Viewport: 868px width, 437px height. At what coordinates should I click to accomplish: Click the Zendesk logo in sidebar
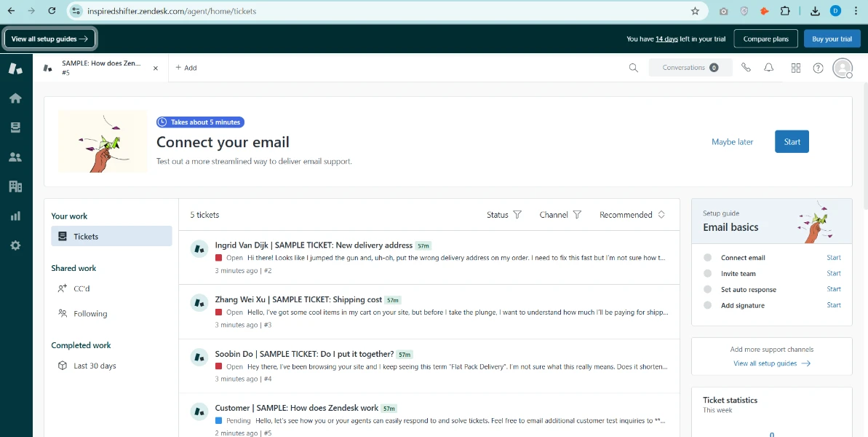pyautogui.click(x=15, y=68)
